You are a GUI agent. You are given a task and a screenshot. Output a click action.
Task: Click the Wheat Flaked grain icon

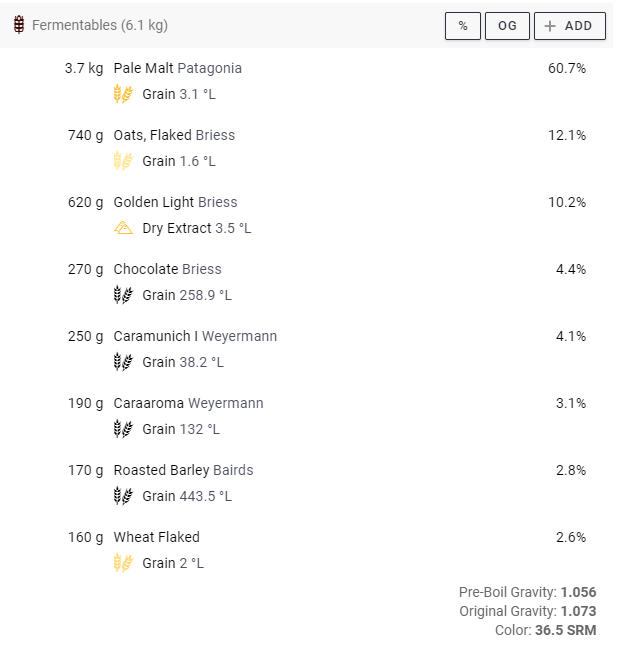(123, 563)
